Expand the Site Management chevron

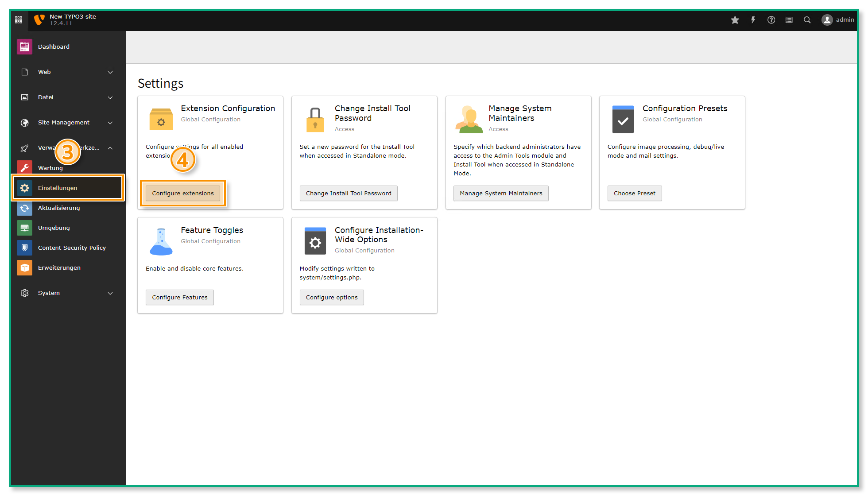pos(110,123)
